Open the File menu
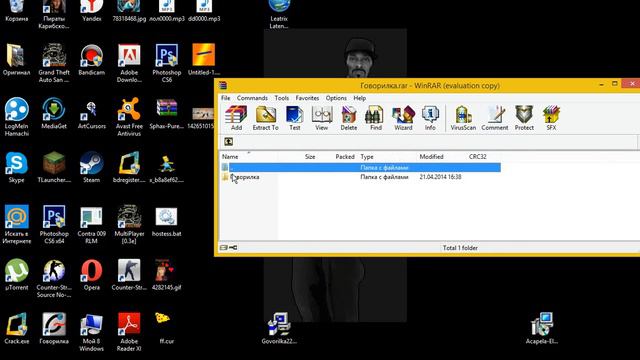The image size is (640, 360). (x=226, y=98)
